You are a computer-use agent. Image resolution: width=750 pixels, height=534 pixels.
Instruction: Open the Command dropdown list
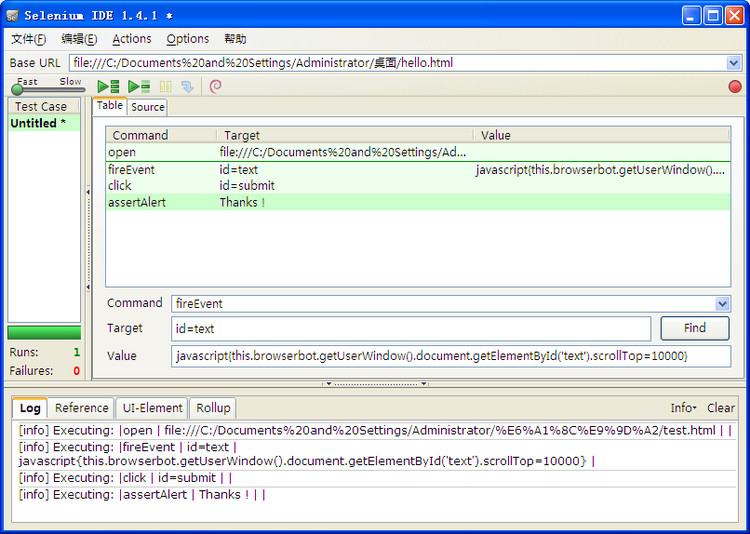(722, 304)
